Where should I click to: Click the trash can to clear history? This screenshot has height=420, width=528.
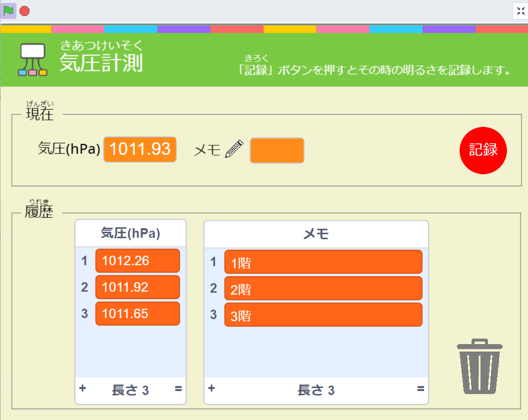[479, 368]
